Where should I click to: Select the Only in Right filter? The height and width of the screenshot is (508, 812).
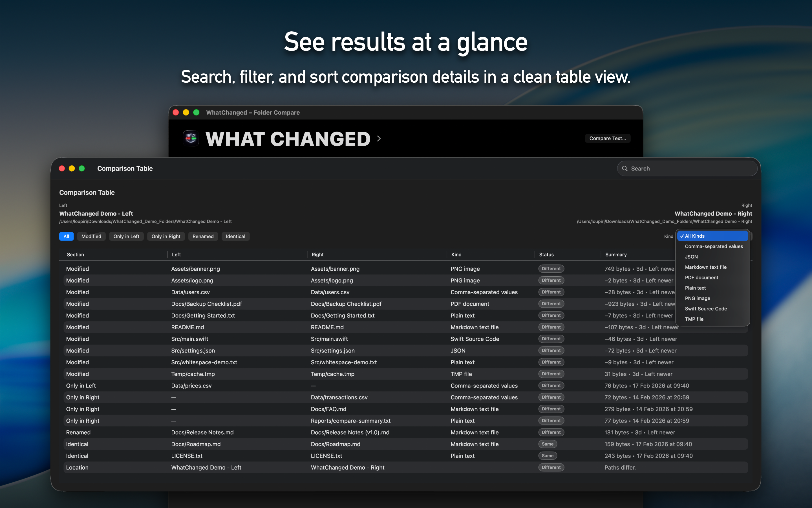166,236
